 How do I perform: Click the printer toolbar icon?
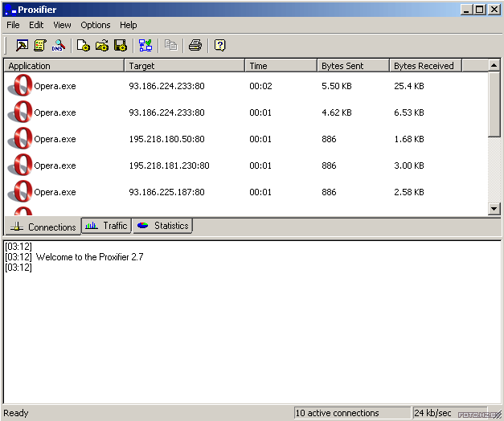[195, 45]
